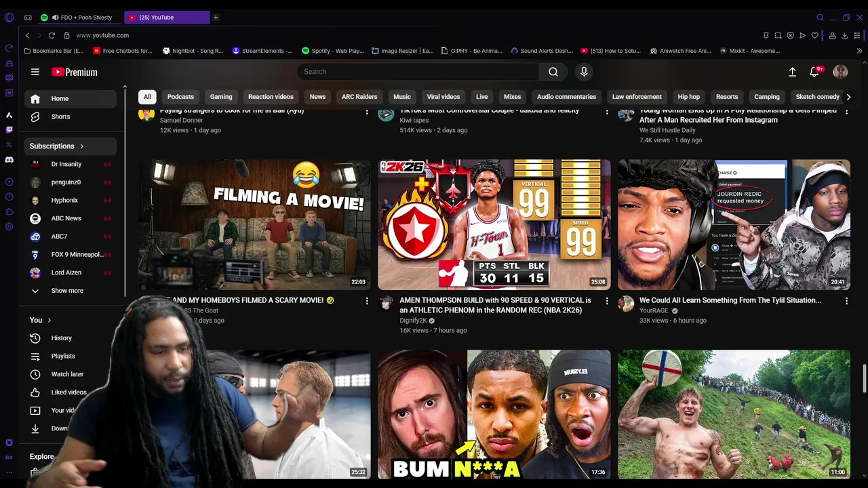868x488 pixels.
Task: Open Discord in the Opera sidebar
Action: (9, 160)
